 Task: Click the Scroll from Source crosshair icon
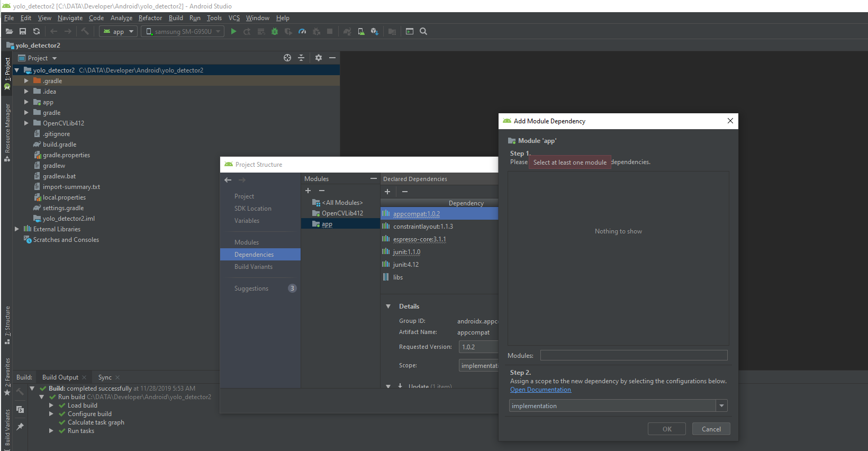pyautogui.click(x=287, y=58)
